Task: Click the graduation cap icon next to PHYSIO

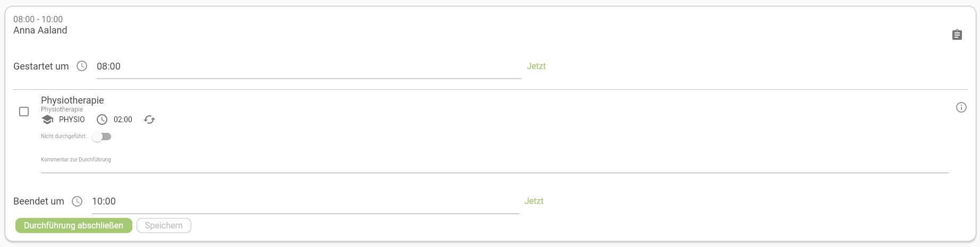Action: 48,120
